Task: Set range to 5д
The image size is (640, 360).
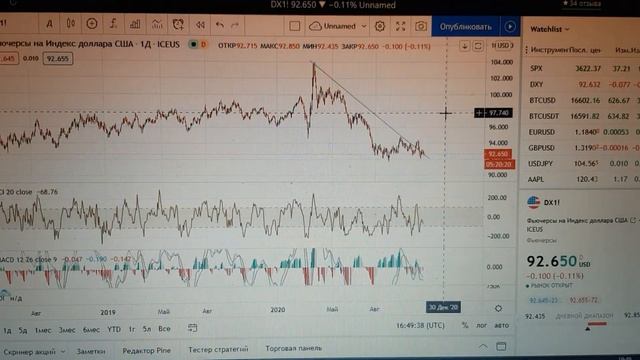Action: 23,330
